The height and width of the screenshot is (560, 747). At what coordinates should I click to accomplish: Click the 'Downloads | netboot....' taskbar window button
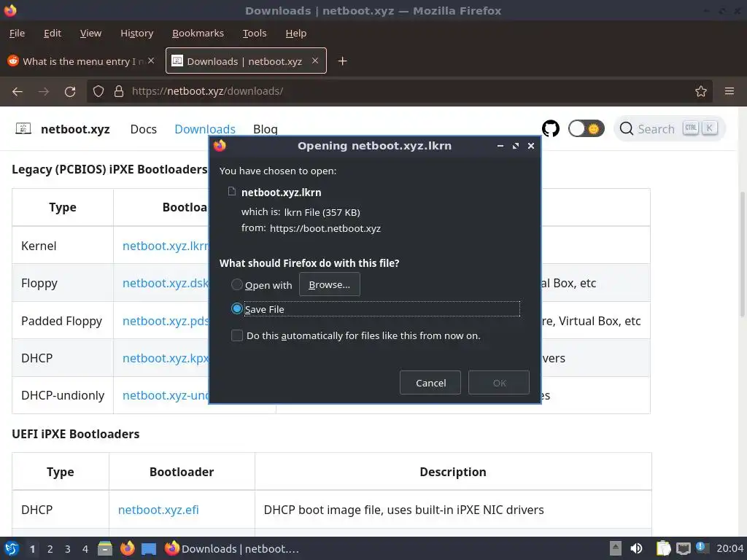pos(231,548)
